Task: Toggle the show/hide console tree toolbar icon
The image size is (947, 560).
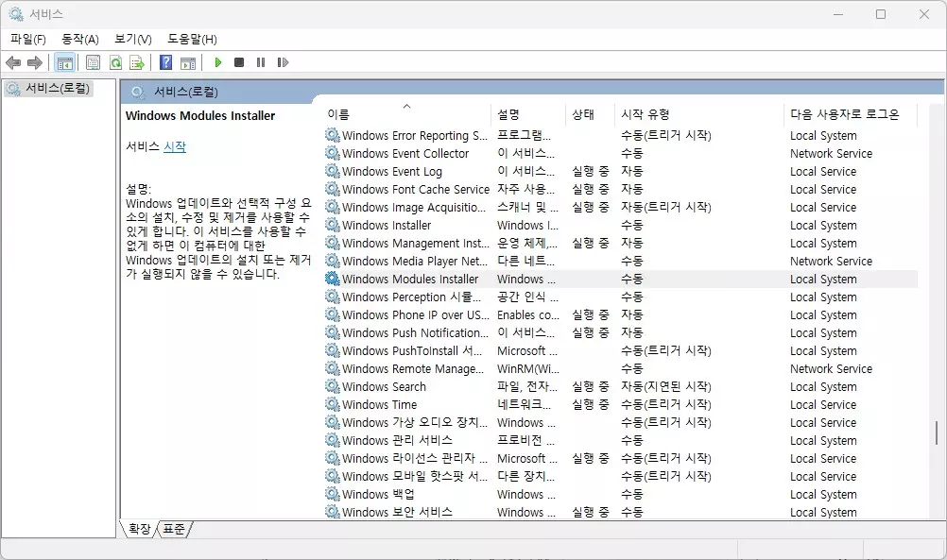Action: (x=64, y=62)
